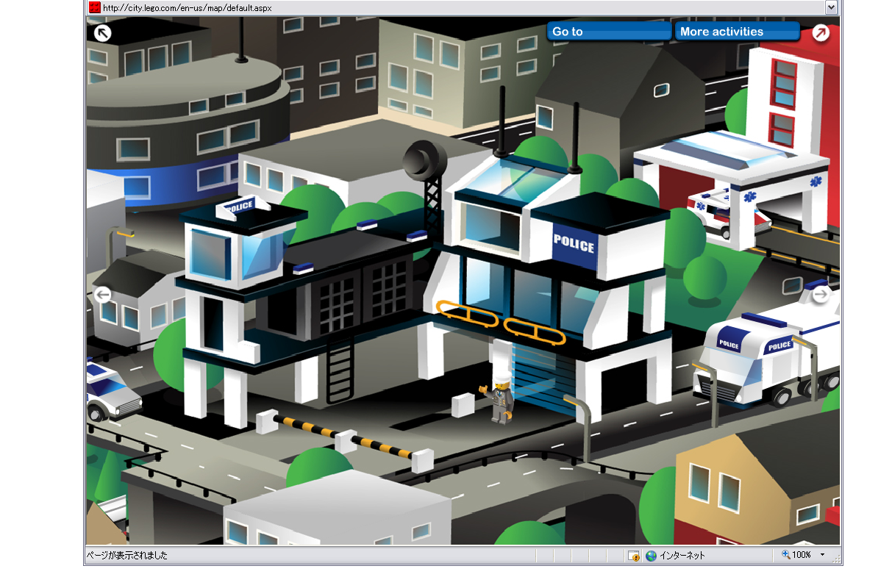This screenshot has width=892, height=588.
Task: Click the Go to button
Action: click(609, 31)
